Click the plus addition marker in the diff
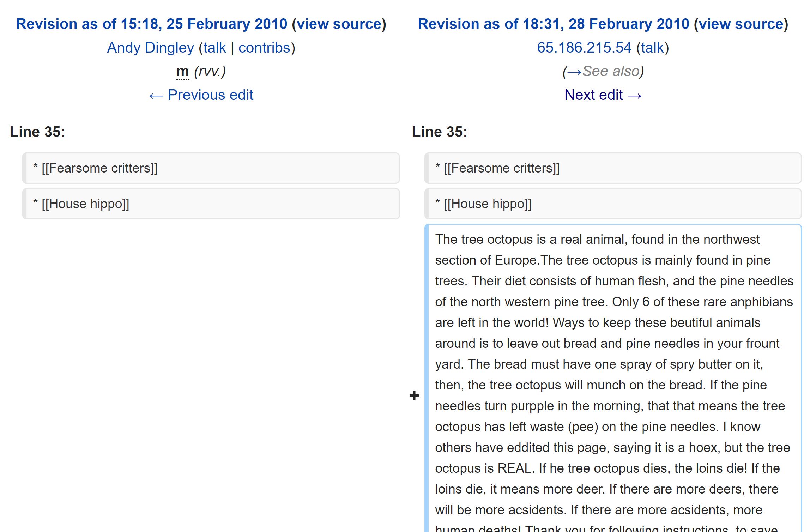This screenshot has height=532, width=810. pos(414,395)
